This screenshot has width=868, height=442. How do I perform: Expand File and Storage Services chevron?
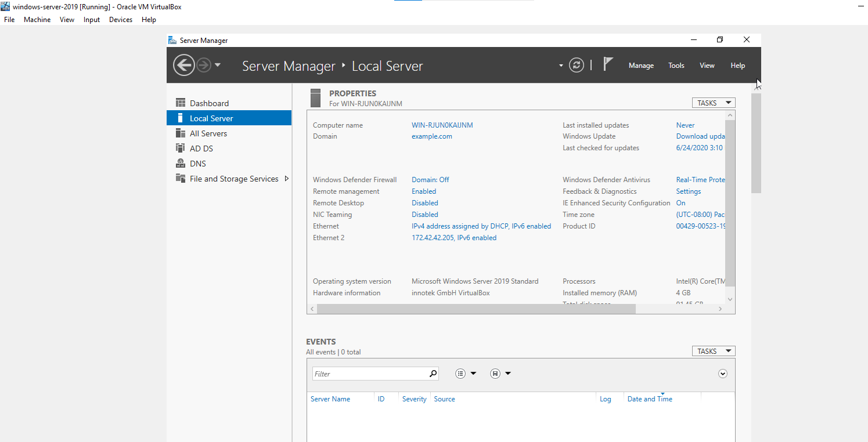[x=286, y=179]
